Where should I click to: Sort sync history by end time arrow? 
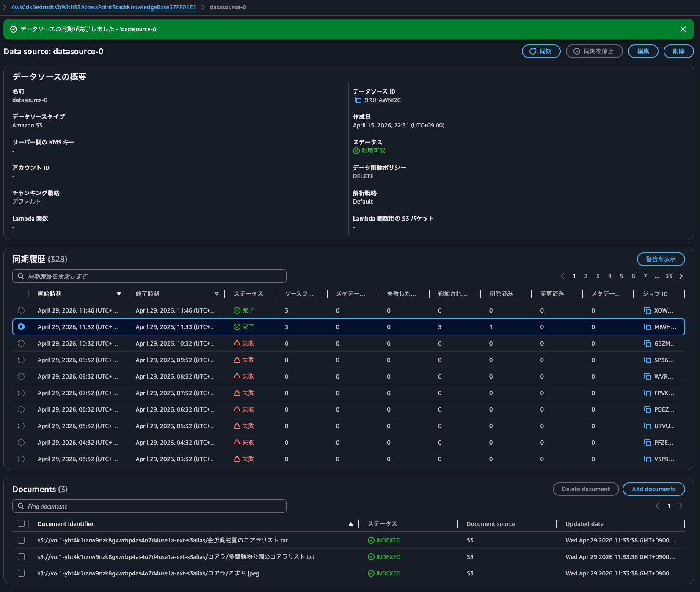click(217, 294)
